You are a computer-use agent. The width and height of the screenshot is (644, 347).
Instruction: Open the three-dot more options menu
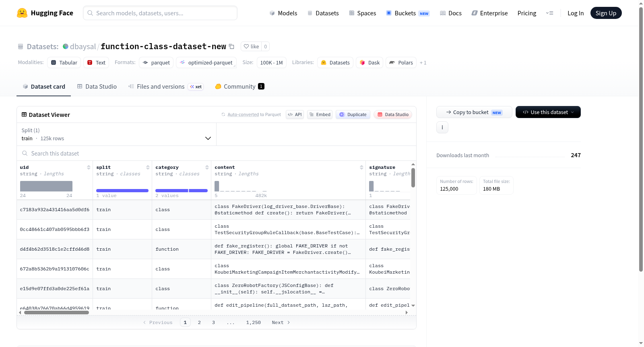click(442, 127)
